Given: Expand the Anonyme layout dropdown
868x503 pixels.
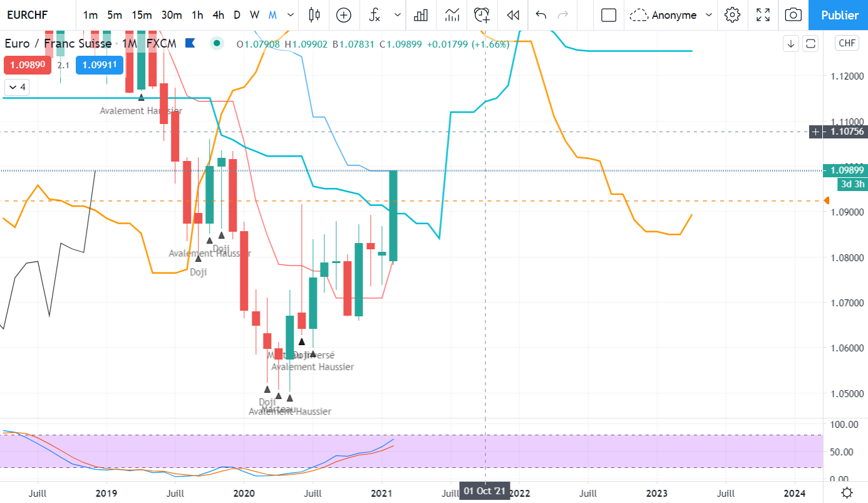Looking at the screenshot, I should [x=708, y=15].
